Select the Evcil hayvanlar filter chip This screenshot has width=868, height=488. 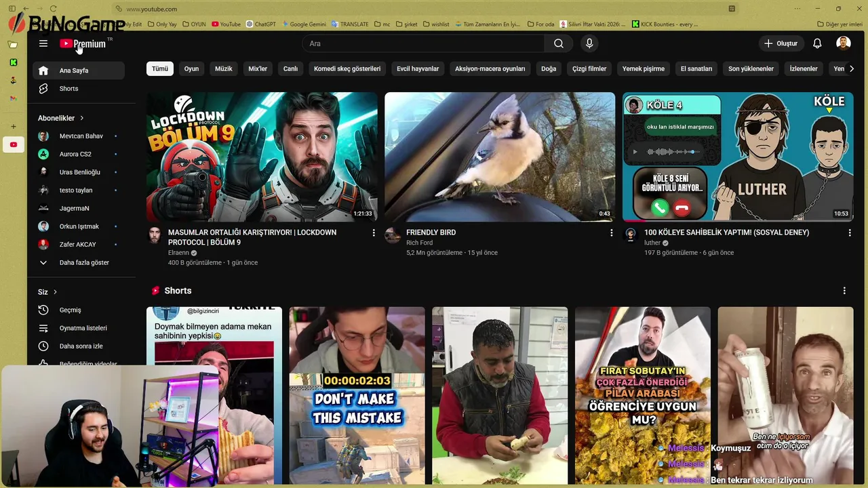click(x=418, y=68)
